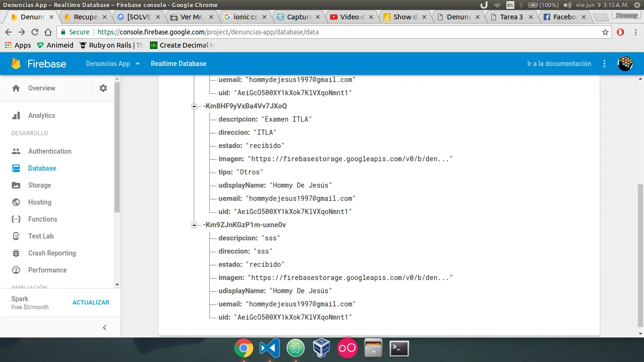Screen dimensions: 644x362
Task: Open the Create Decimal bookmark
Action: 182,45
